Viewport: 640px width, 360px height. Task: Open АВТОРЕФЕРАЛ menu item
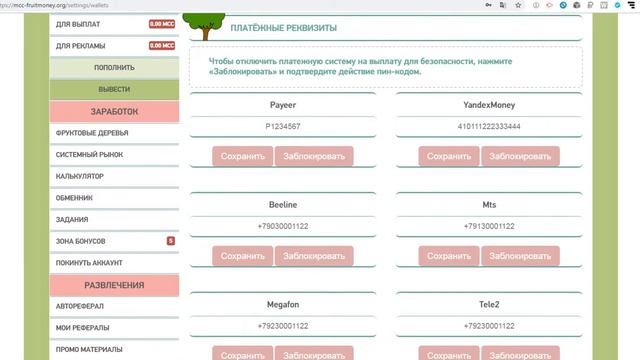[x=114, y=306]
